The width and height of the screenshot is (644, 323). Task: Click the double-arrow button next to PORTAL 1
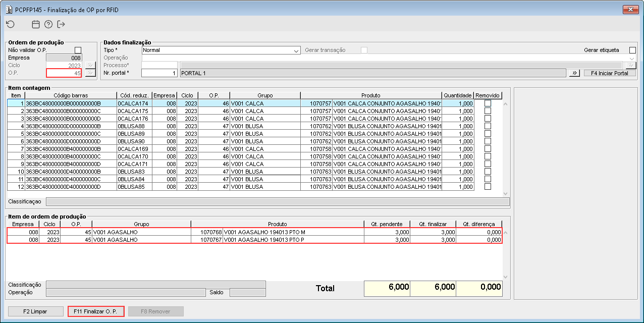pos(574,73)
